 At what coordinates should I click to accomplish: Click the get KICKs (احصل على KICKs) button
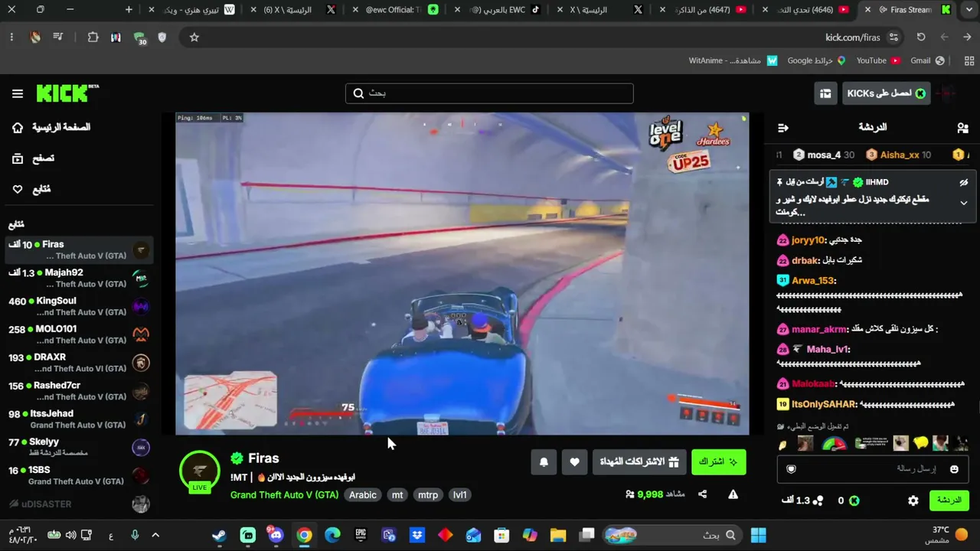pos(887,93)
